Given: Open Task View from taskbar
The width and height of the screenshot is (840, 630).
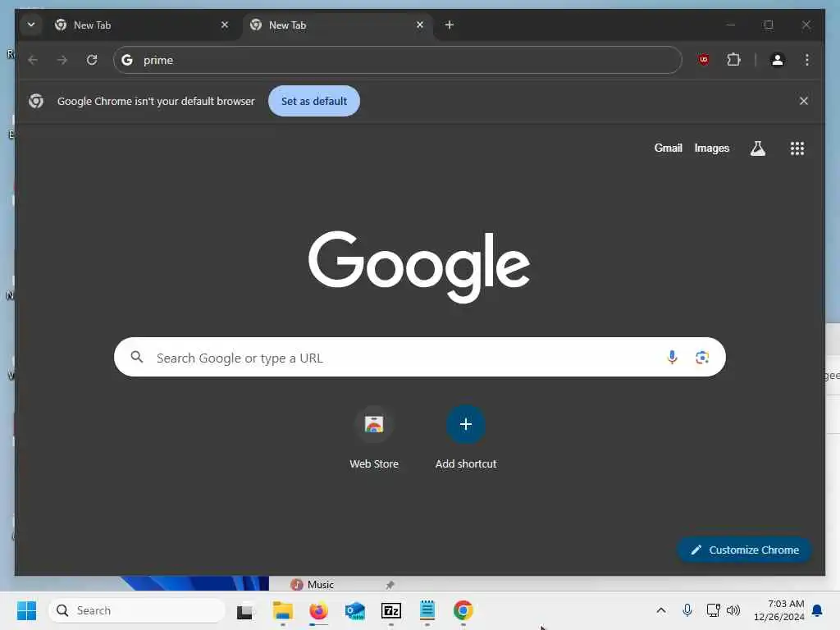Looking at the screenshot, I should click(245, 610).
